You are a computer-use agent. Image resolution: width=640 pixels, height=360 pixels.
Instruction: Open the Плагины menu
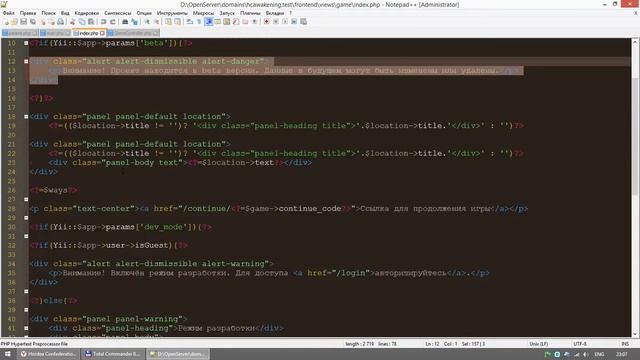tap(250, 13)
